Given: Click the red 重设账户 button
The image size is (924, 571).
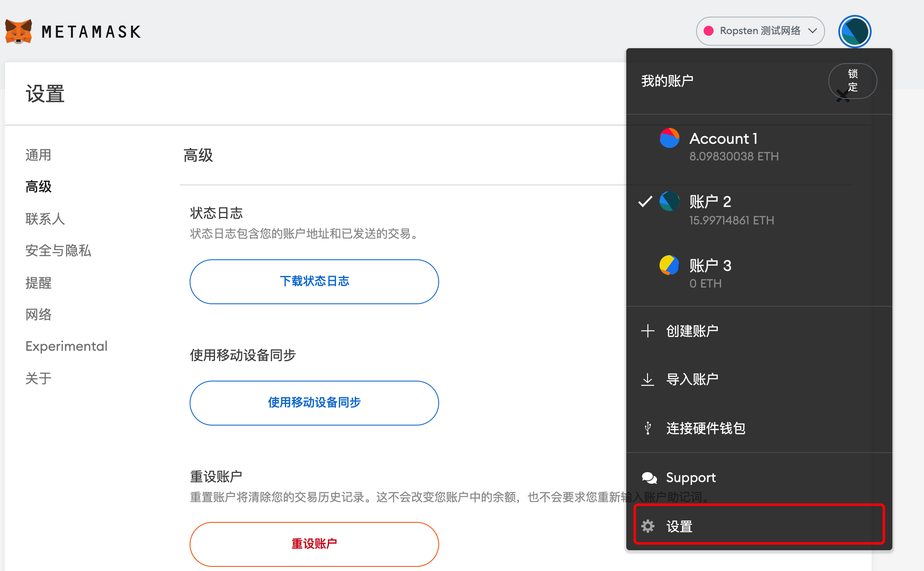Looking at the screenshot, I should pos(314,544).
